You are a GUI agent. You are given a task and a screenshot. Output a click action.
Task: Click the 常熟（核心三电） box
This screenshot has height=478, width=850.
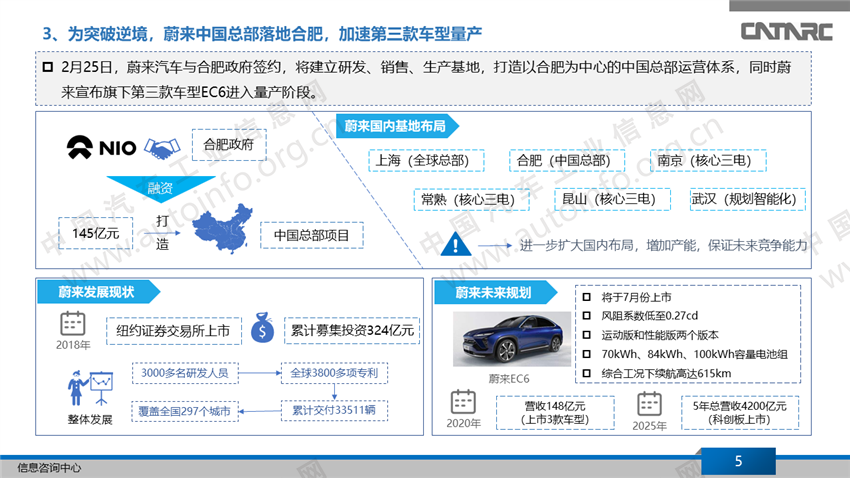click(x=472, y=199)
